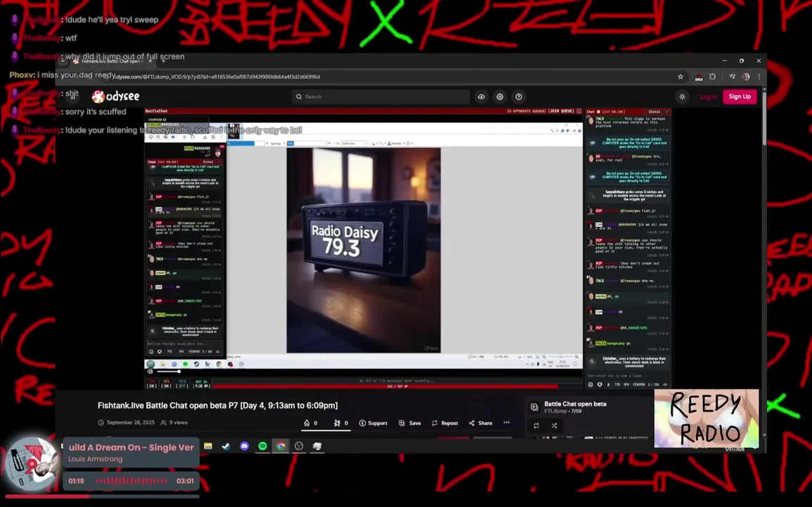Toggle playlist loop

pos(536,425)
